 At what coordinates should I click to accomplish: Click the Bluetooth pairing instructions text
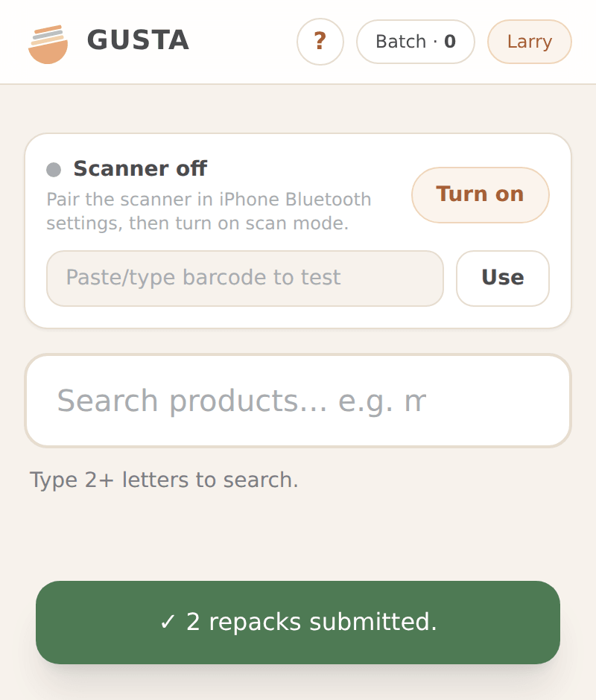(x=209, y=211)
